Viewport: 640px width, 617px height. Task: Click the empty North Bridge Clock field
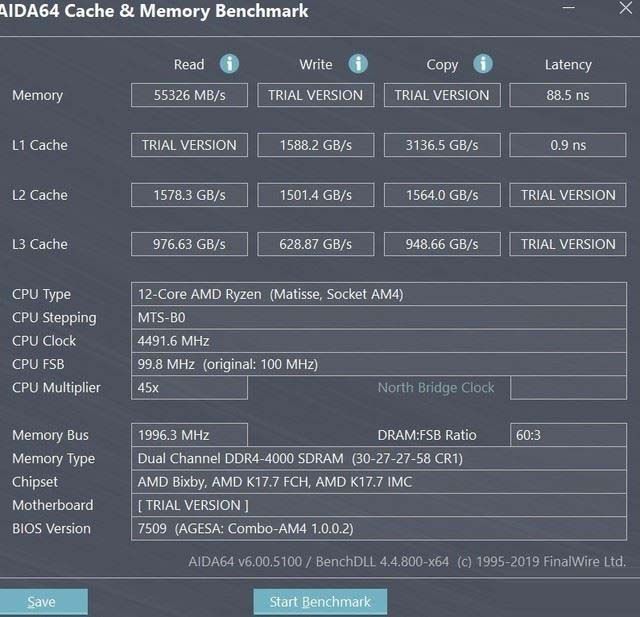point(568,388)
